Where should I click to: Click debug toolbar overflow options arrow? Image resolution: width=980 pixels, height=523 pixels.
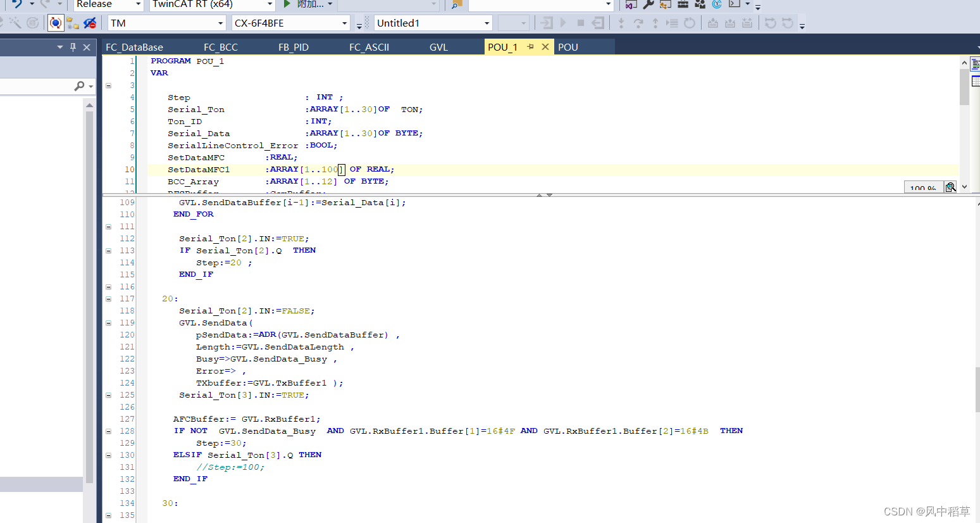coord(802,25)
